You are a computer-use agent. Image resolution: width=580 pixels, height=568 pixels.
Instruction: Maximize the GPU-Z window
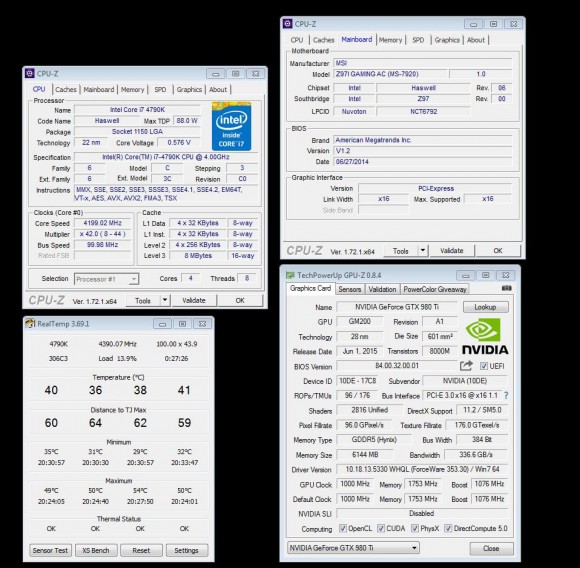click(485, 275)
